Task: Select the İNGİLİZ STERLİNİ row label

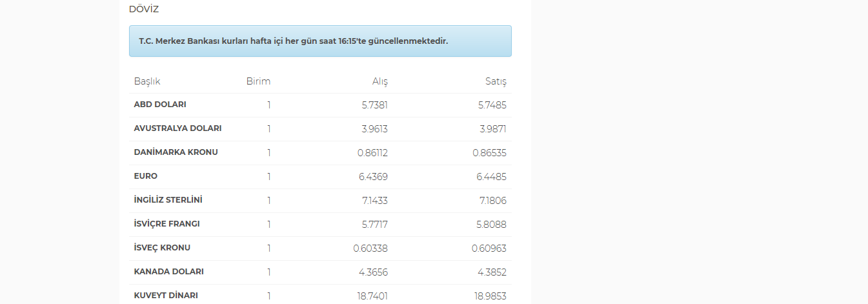Action: 172,200
